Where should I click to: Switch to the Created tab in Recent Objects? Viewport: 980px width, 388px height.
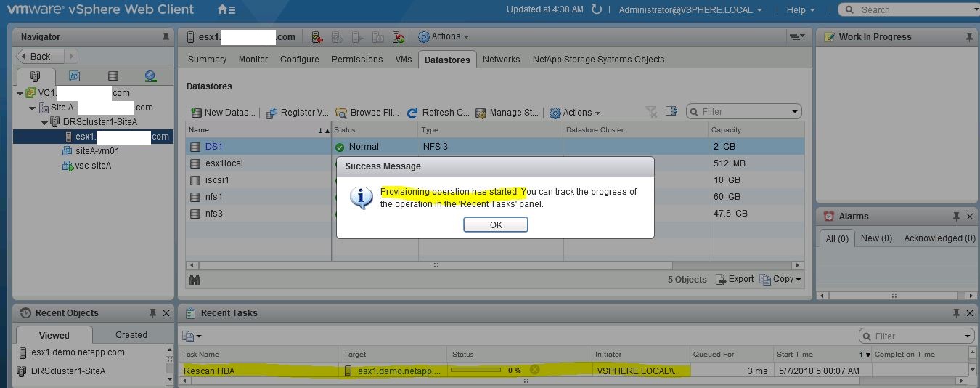tap(131, 335)
